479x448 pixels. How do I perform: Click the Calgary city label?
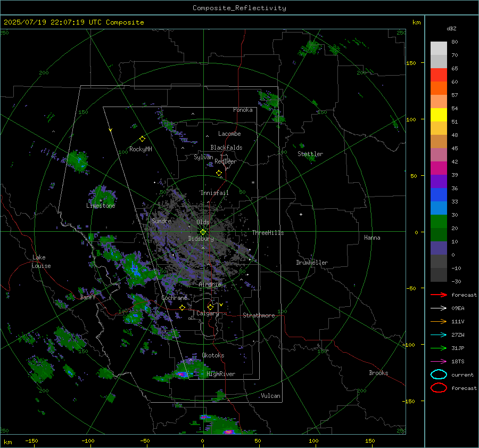[208, 313]
